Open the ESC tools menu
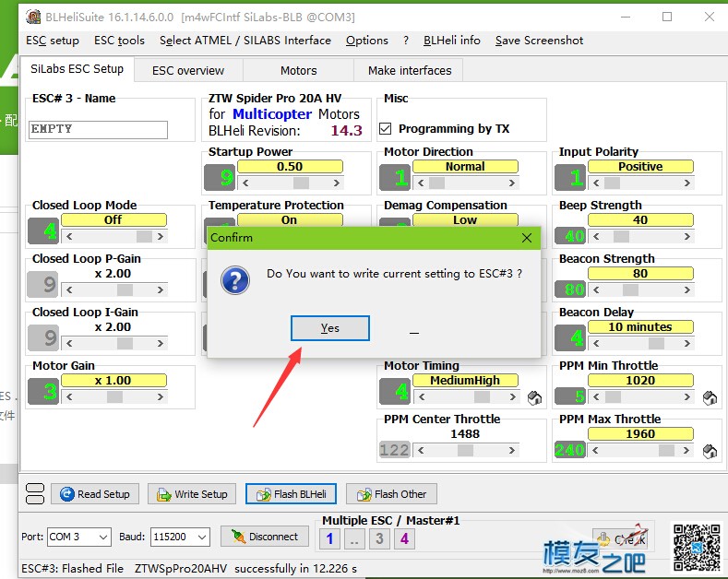This screenshot has height=579, width=728. [x=119, y=41]
